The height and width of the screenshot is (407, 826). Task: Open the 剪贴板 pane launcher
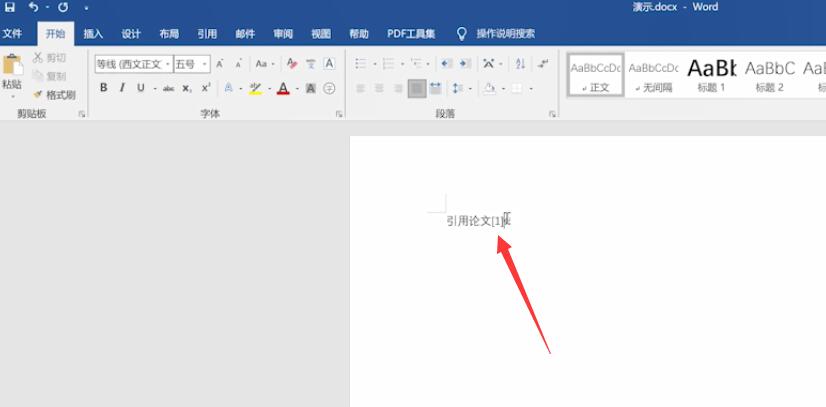tap(82, 114)
